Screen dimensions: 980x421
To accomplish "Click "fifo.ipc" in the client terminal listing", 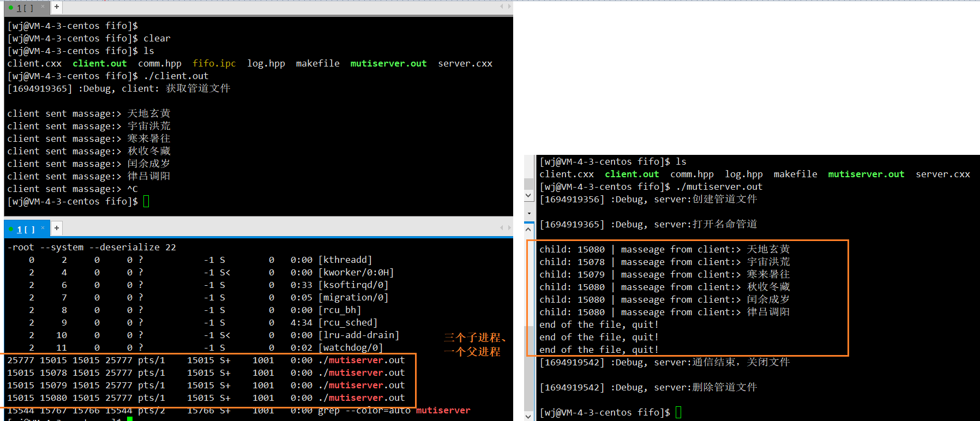I will tap(214, 63).
